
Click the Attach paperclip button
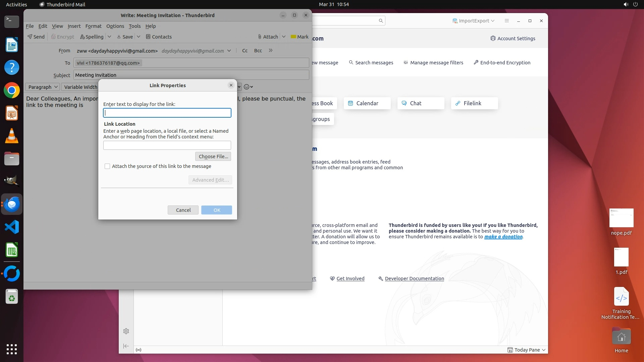pyautogui.click(x=268, y=37)
